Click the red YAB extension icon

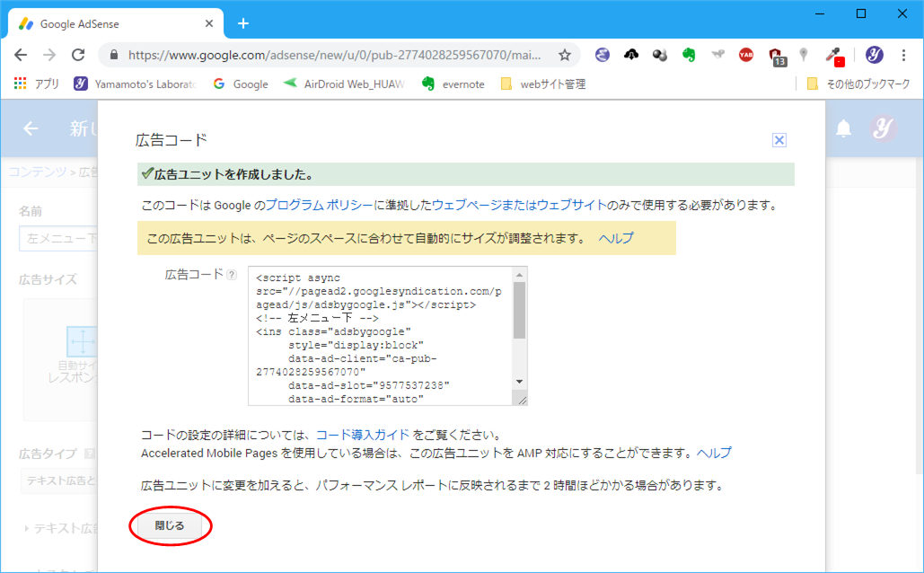[x=746, y=55]
